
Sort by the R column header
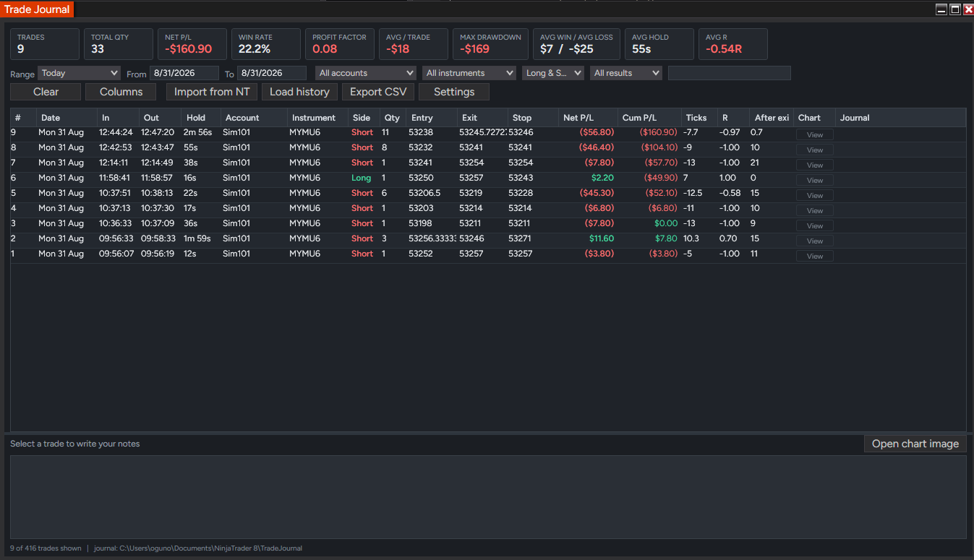tap(733, 118)
